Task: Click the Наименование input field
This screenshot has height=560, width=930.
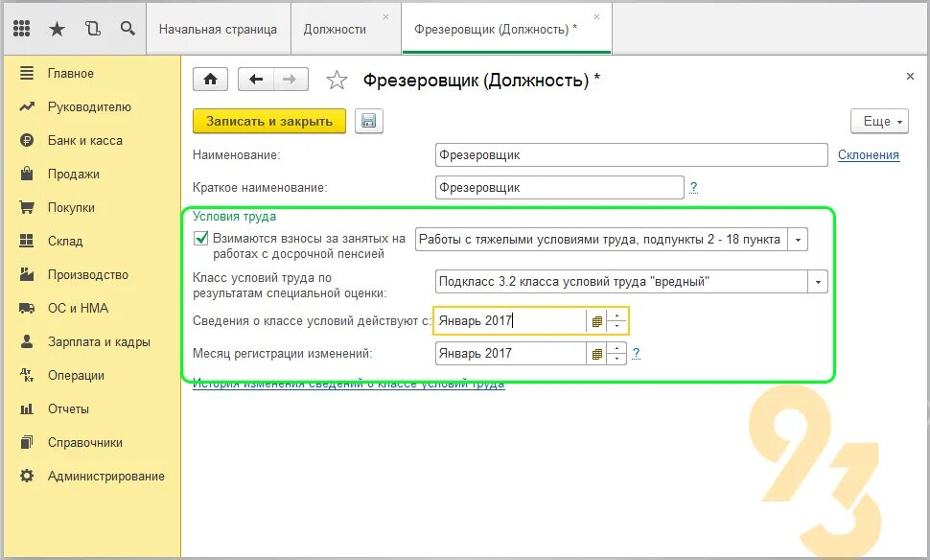Action: pos(631,154)
